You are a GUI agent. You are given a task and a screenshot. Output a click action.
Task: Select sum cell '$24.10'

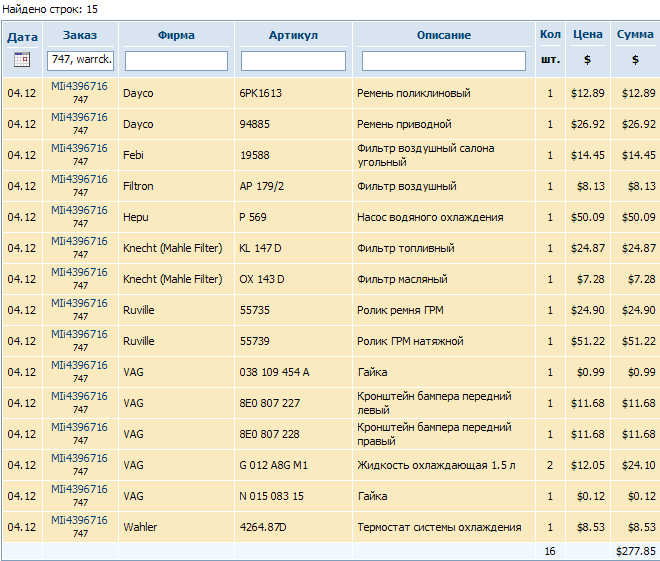(639, 465)
